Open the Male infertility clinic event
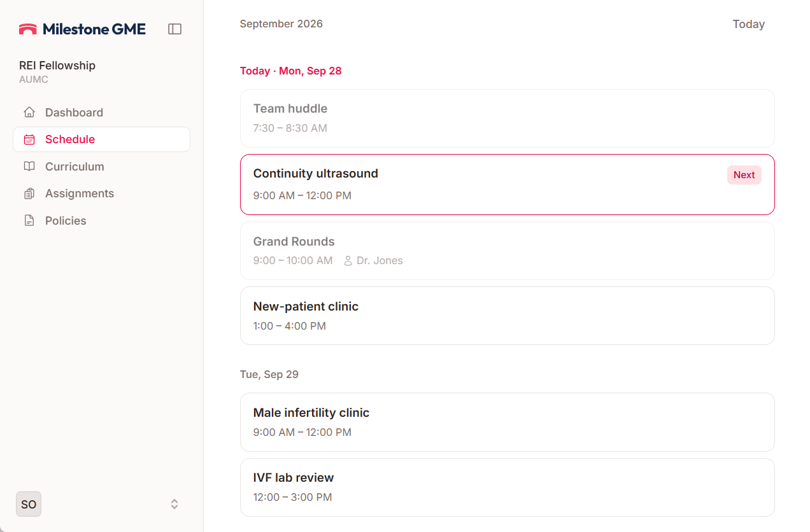This screenshot has height=532, width=810. coord(507,422)
